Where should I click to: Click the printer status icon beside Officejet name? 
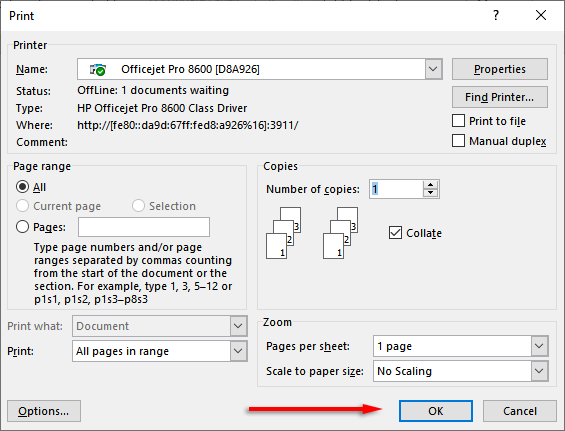tap(98, 69)
